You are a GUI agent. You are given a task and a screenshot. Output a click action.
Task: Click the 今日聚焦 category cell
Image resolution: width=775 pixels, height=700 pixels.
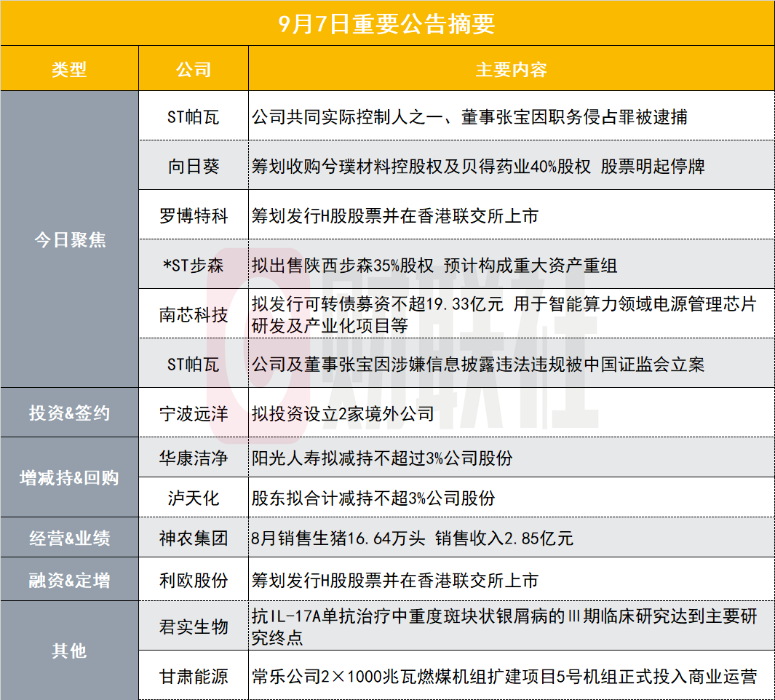[70, 239]
